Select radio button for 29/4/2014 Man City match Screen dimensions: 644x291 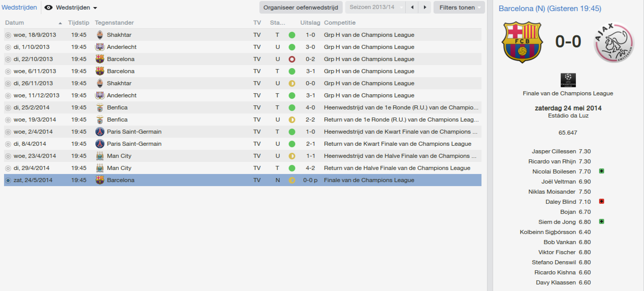[8, 168]
